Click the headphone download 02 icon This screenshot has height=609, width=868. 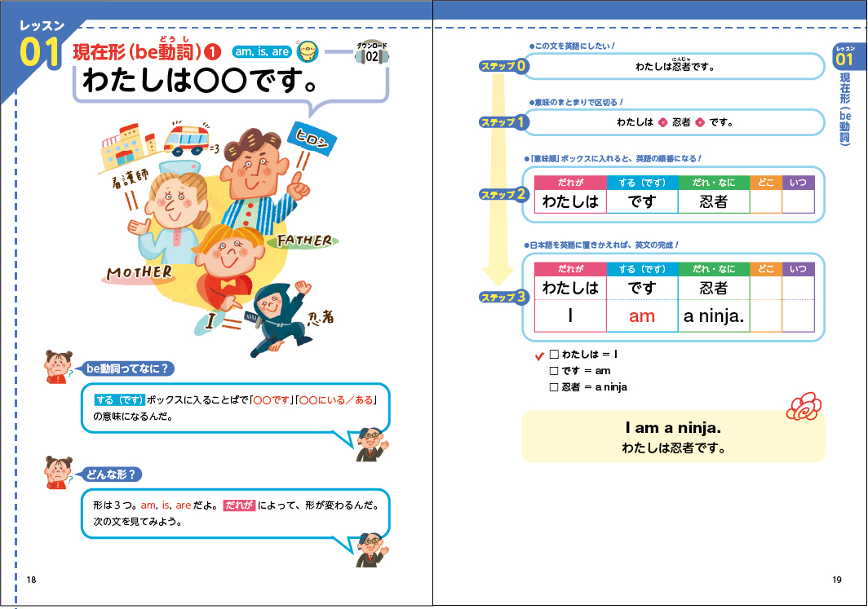(x=371, y=52)
